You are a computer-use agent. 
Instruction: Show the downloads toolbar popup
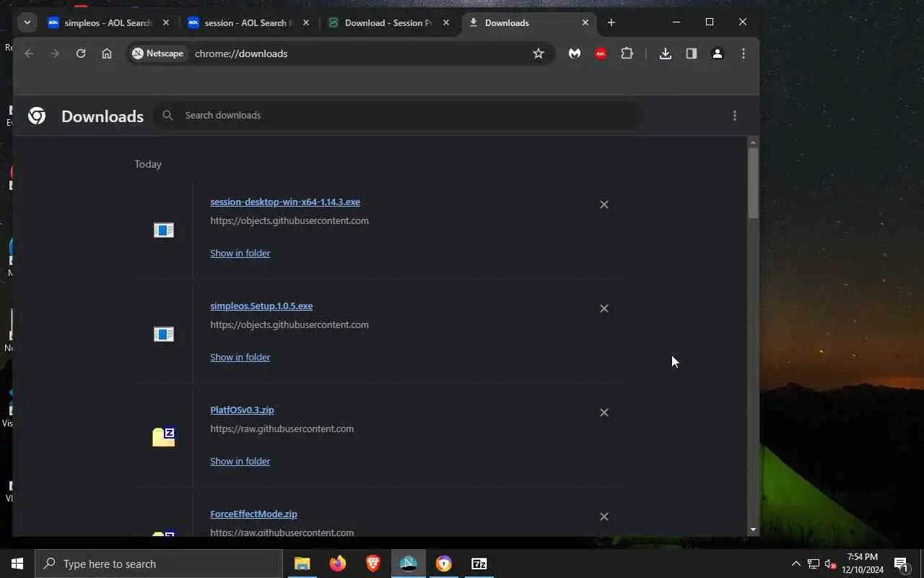tap(666, 53)
